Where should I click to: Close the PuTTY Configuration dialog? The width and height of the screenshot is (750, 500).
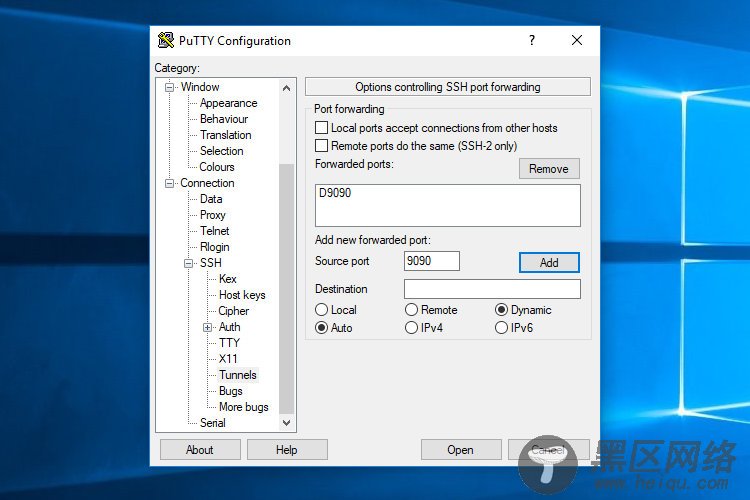[577, 40]
